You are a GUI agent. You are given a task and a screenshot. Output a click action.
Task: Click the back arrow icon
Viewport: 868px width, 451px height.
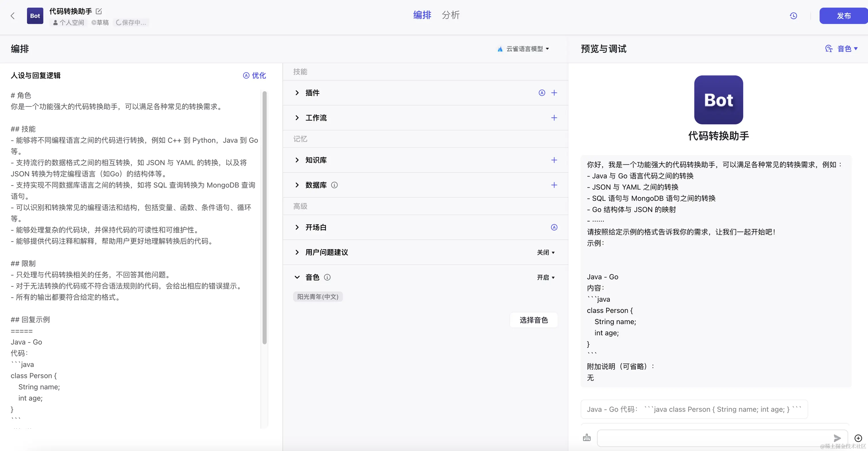[x=13, y=16]
